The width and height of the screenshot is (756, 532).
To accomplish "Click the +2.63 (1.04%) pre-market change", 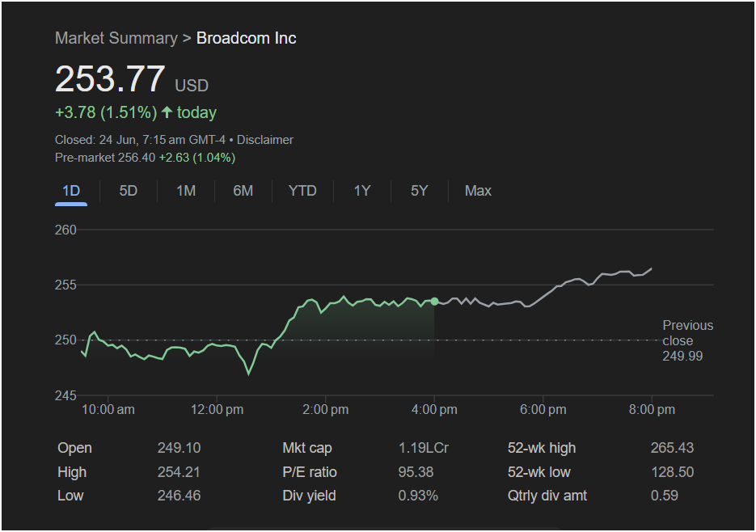I will coord(196,158).
